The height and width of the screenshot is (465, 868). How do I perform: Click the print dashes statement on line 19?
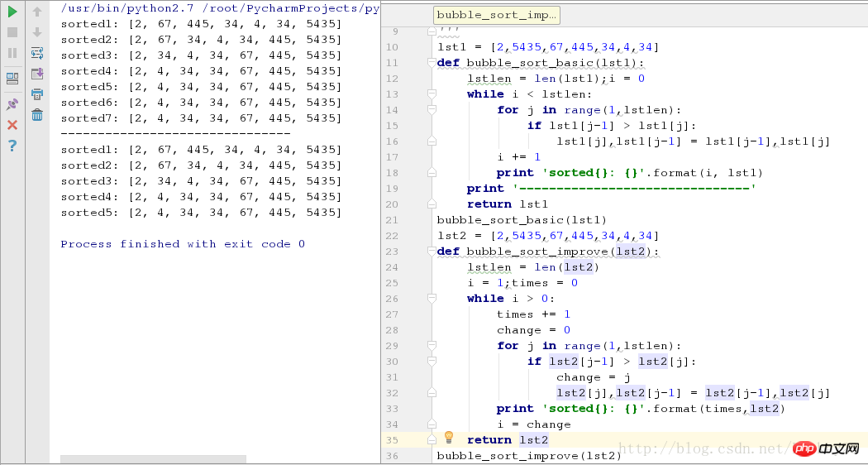(612, 189)
